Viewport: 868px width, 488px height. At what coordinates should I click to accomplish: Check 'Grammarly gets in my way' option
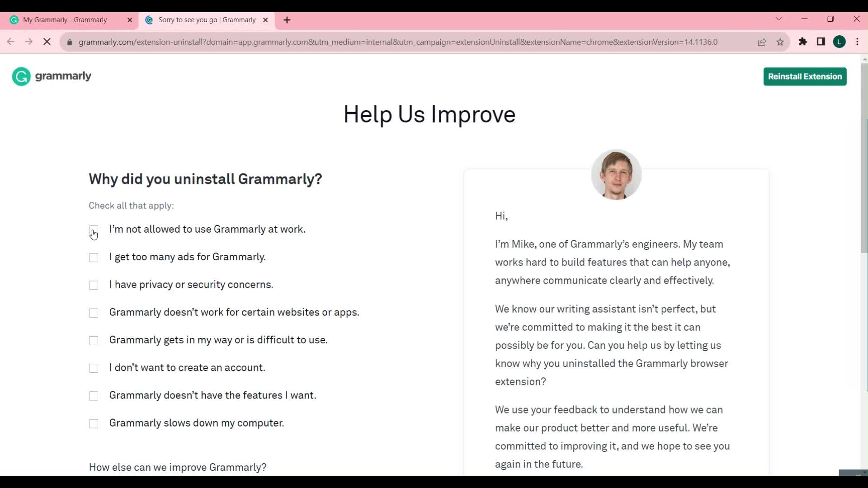[x=94, y=341]
